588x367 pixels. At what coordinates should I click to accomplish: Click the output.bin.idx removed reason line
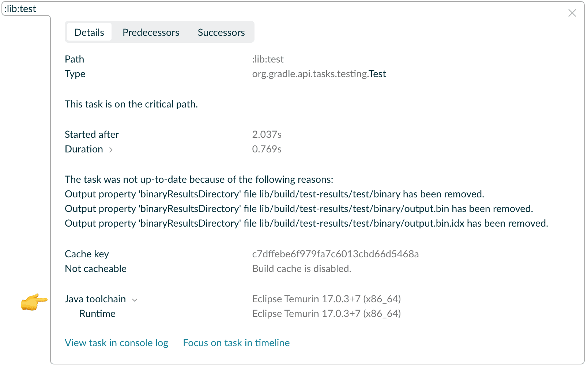pyautogui.click(x=306, y=223)
